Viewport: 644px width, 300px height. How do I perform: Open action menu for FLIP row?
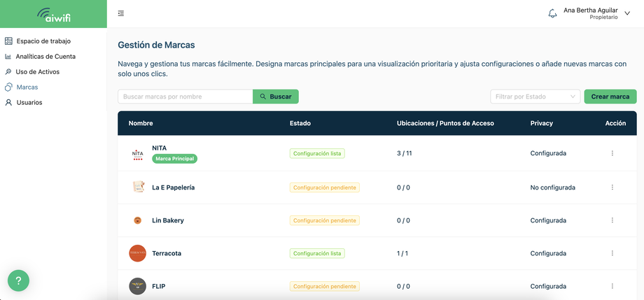[612, 286]
